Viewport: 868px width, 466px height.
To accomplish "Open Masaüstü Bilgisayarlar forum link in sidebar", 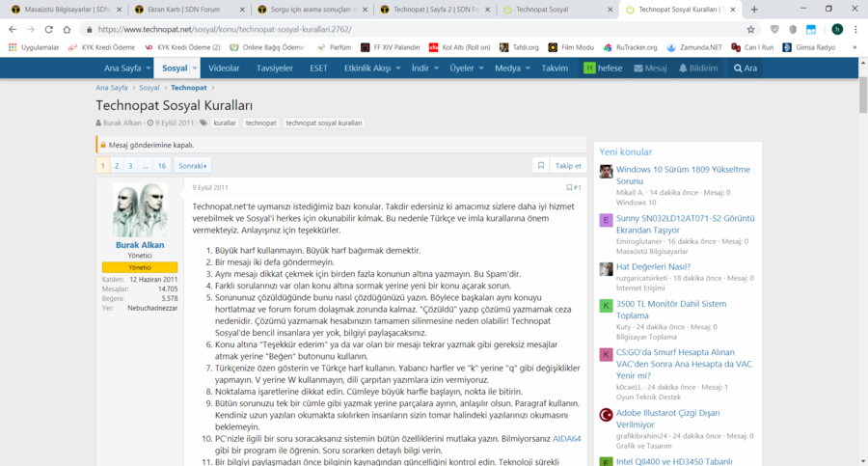I will click(x=652, y=252).
